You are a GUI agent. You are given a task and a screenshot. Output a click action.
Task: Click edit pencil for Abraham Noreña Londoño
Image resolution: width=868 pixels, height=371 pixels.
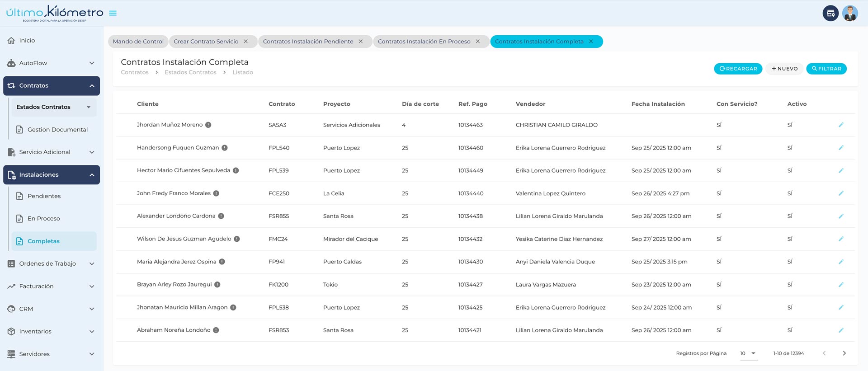point(841,330)
